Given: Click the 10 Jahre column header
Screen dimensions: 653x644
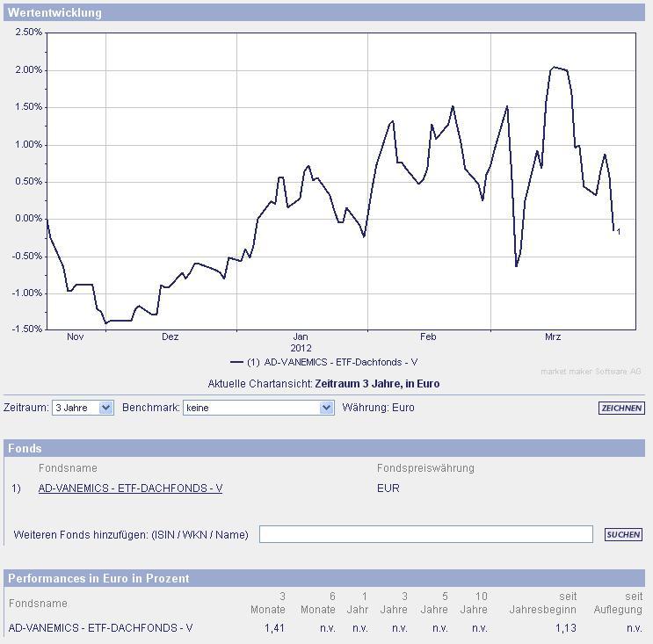Looking at the screenshot, I should click(474, 603).
